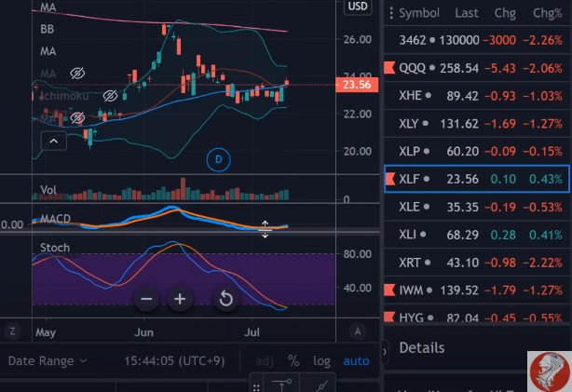
Task: Toggle the eye icon on lowest MA indicator
Action: tap(77, 118)
